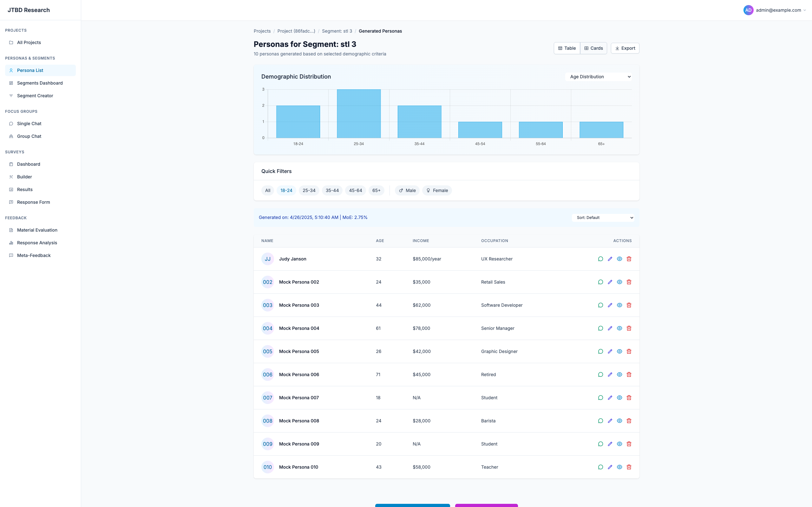Delete Mock Persona 006 using the trash icon

tap(629, 374)
